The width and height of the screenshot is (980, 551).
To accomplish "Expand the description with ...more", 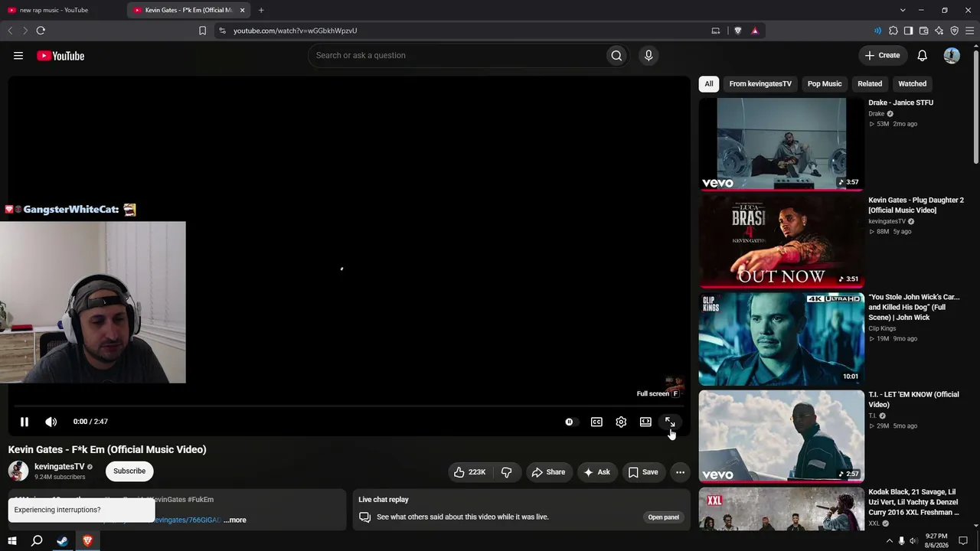I will point(235,520).
